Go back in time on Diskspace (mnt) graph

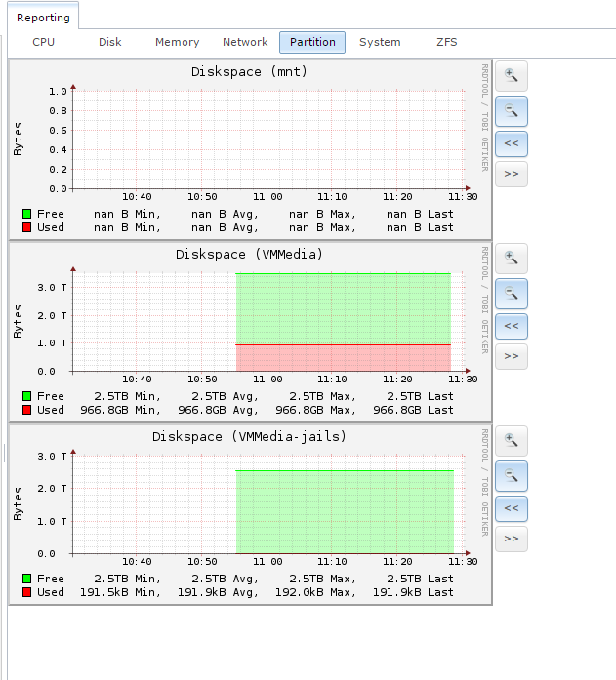(512, 143)
